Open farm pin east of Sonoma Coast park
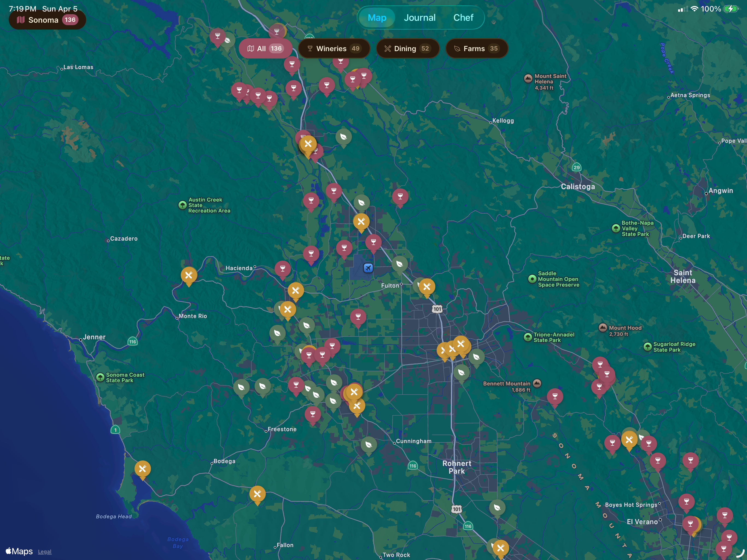747x560 pixels. click(x=241, y=388)
